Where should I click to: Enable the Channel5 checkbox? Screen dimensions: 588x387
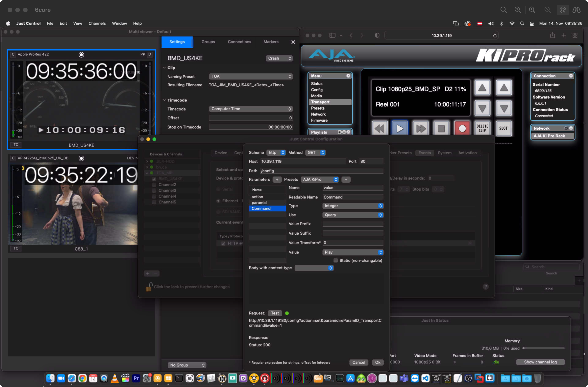point(154,202)
